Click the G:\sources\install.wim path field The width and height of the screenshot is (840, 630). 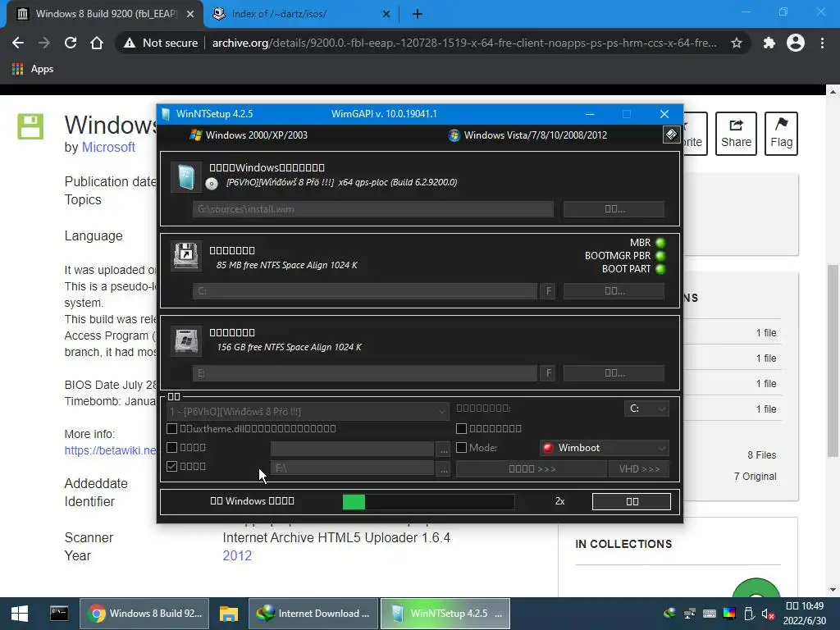click(x=373, y=209)
